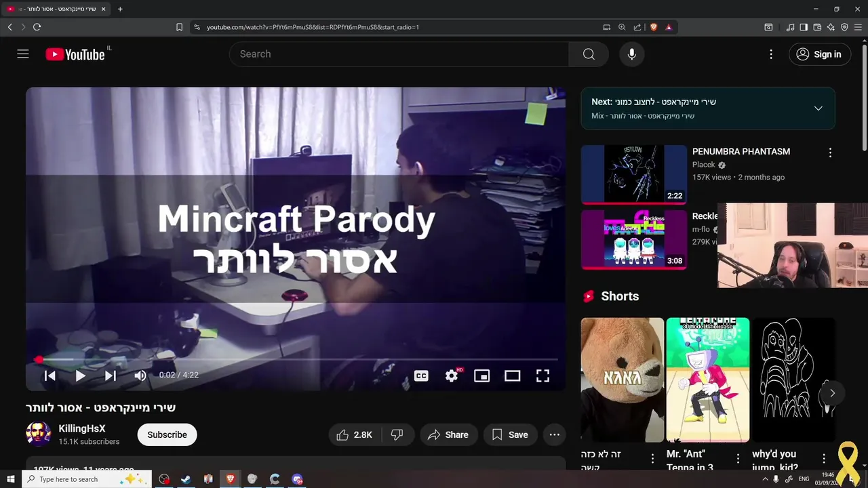The image size is (868, 488).
Task: Save the video to a playlist
Action: tap(510, 435)
